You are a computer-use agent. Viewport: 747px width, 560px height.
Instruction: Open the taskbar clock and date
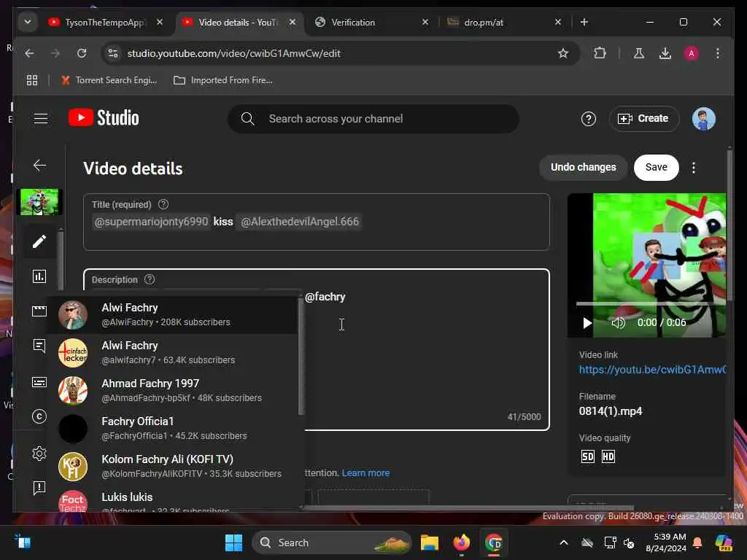pyautogui.click(x=665, y=542)
